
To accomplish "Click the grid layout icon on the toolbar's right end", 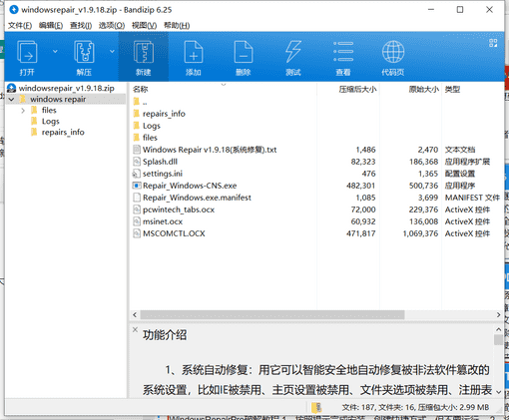I will (x=493, y=43).
